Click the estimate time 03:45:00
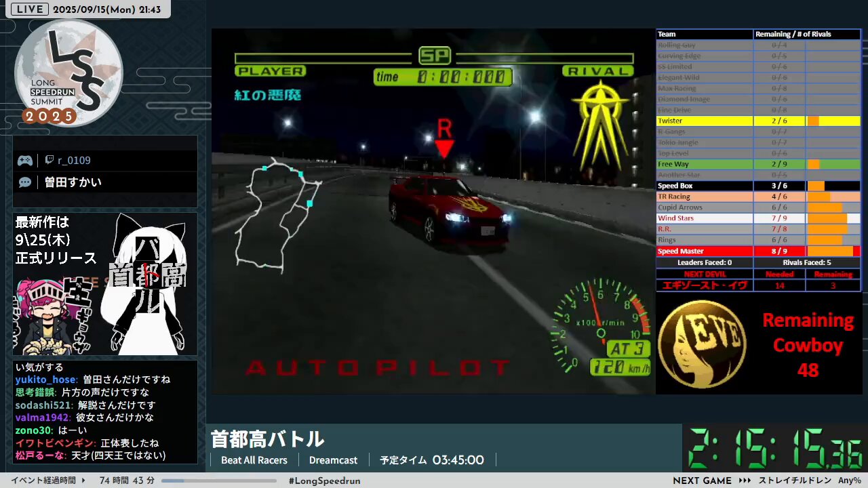 click(458, 460)
